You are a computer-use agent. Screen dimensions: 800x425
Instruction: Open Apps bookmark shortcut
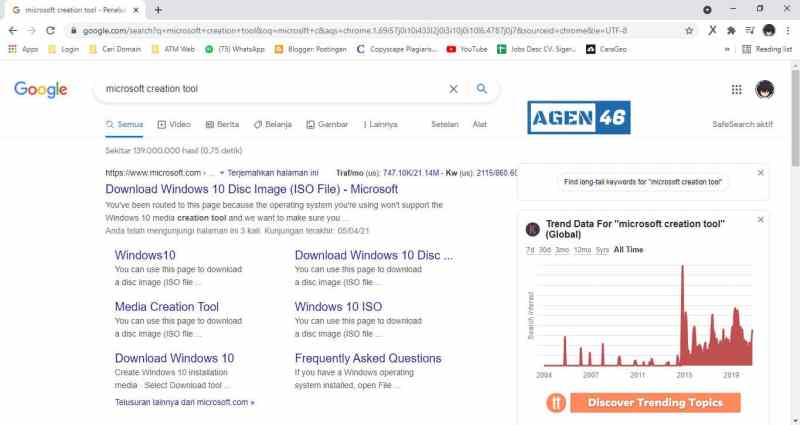(x=23, y=49)
